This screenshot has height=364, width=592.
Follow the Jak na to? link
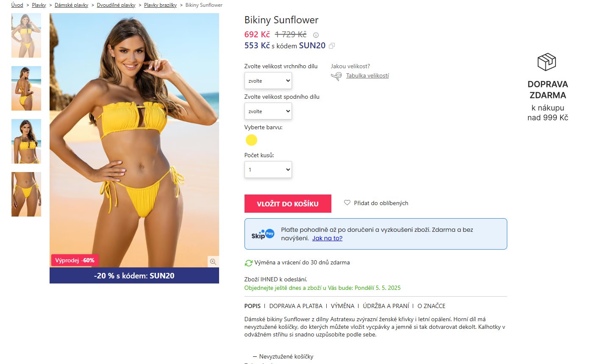tap(327, 238)
